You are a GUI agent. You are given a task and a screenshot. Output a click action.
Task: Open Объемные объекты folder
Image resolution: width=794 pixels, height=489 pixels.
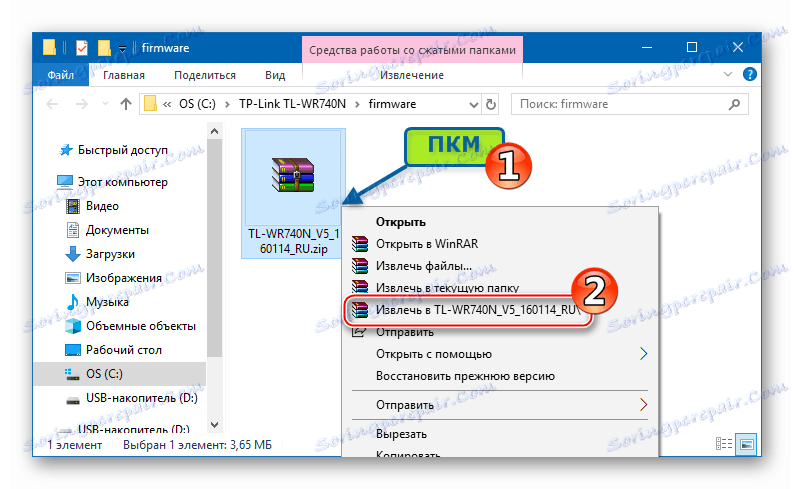pyautogui.click(x=140, y=326)
